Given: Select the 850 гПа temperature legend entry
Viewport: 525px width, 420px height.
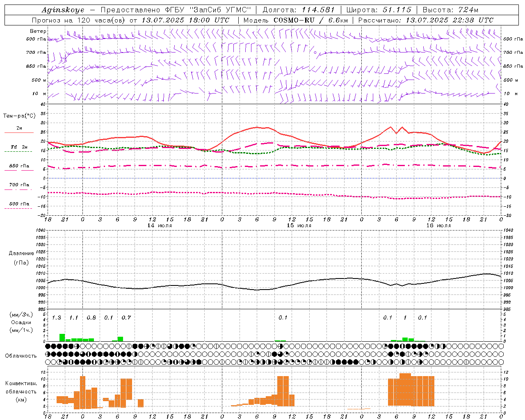Looking at the screenshot, I should pos(19,166).
